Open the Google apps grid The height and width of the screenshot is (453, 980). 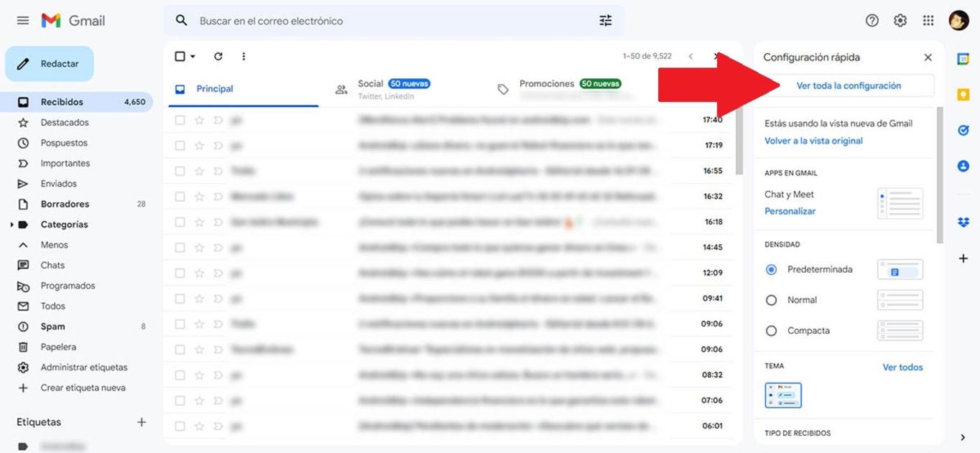tap(928, 20)
